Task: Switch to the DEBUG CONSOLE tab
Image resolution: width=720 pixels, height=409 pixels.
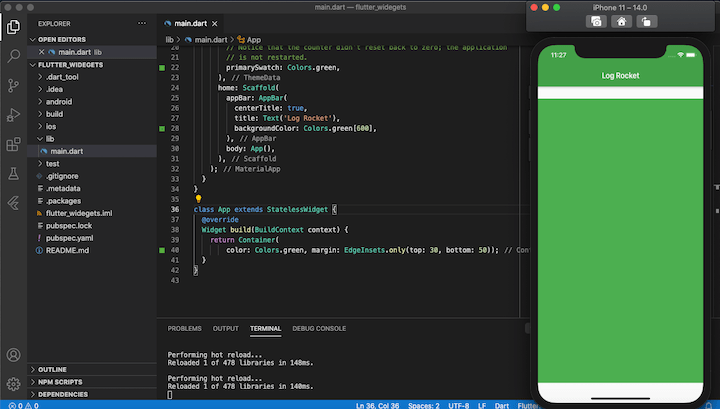Action: pyautogui.click(x=319, y=329)
